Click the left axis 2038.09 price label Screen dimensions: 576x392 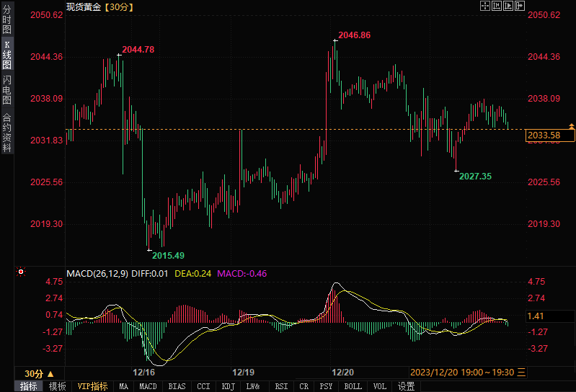pyautogui.click(x=47, y=99)
